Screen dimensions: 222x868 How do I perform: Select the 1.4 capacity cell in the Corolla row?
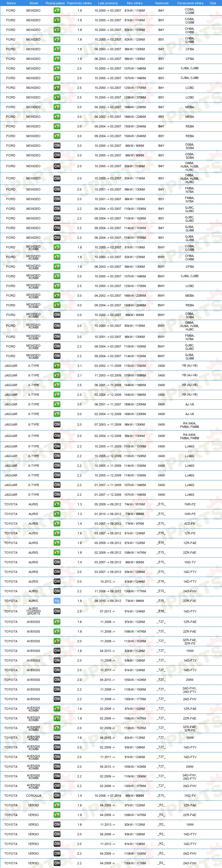pyautogui.click(x=79, y=796)
